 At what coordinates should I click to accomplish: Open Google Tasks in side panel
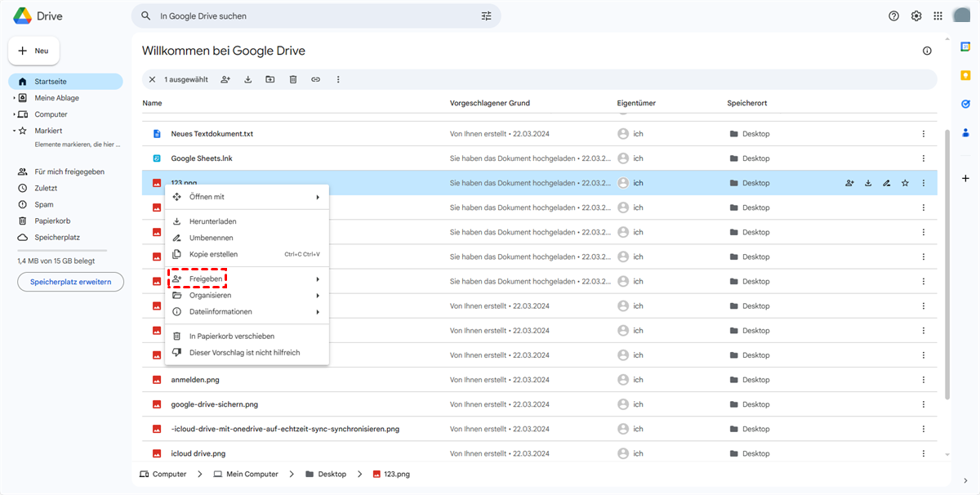point(965,104)
